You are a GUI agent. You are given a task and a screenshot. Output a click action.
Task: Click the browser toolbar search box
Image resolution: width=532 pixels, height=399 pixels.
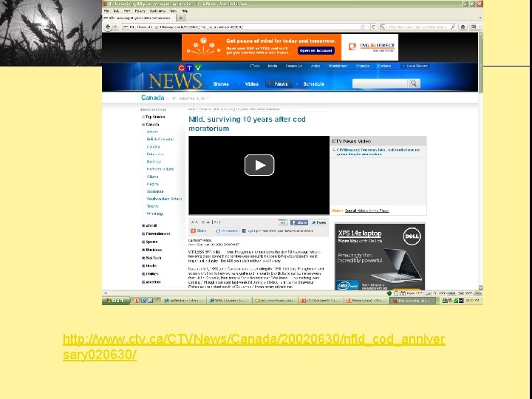click(x=417, y=27)
